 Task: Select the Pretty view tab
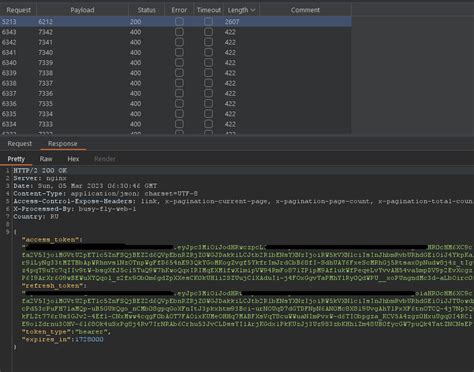coord(16,159)
